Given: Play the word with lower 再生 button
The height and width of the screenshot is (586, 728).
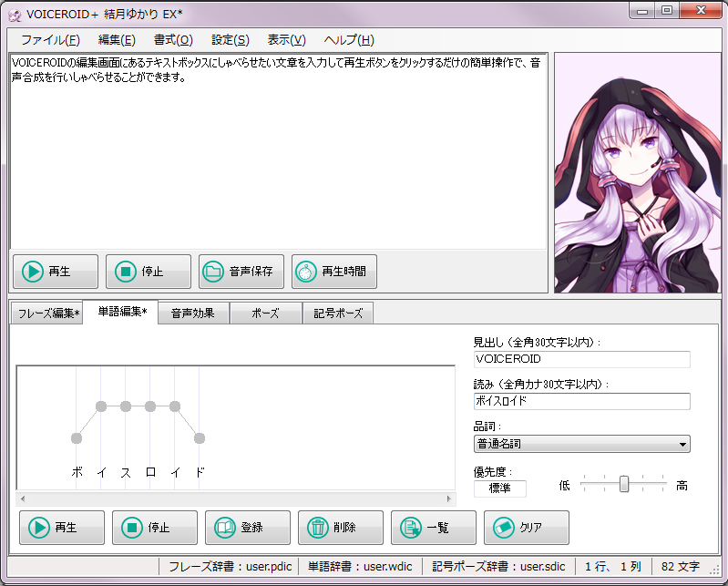Looking at the screenshot, I should [x=62, y=528].
